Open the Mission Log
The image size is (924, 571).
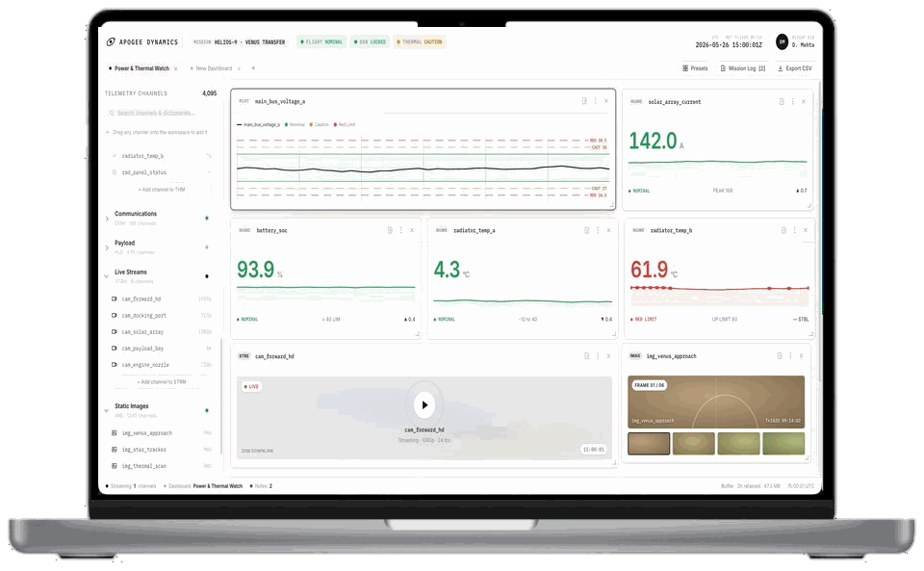(742, 68)
